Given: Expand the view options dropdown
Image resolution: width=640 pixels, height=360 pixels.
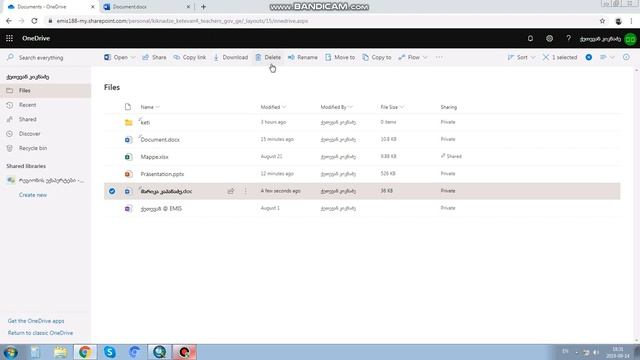Looking at the screenshot, I should (607, 58).
